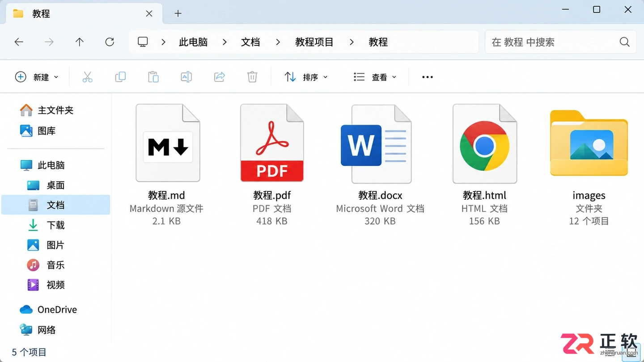This screenshot has width=644, height=362.
Task: Open 桌面 in the sidebar
Action: click(46, 185)
